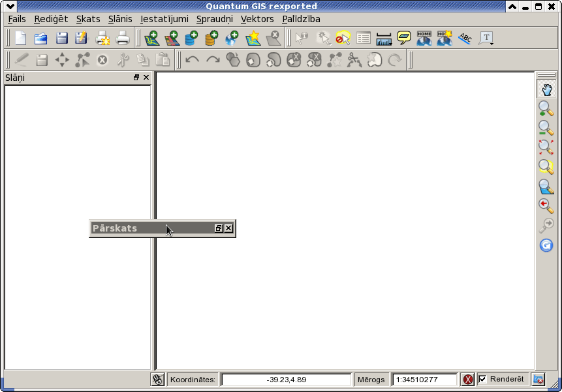Select the Delete Ring tool

point(294,60)
